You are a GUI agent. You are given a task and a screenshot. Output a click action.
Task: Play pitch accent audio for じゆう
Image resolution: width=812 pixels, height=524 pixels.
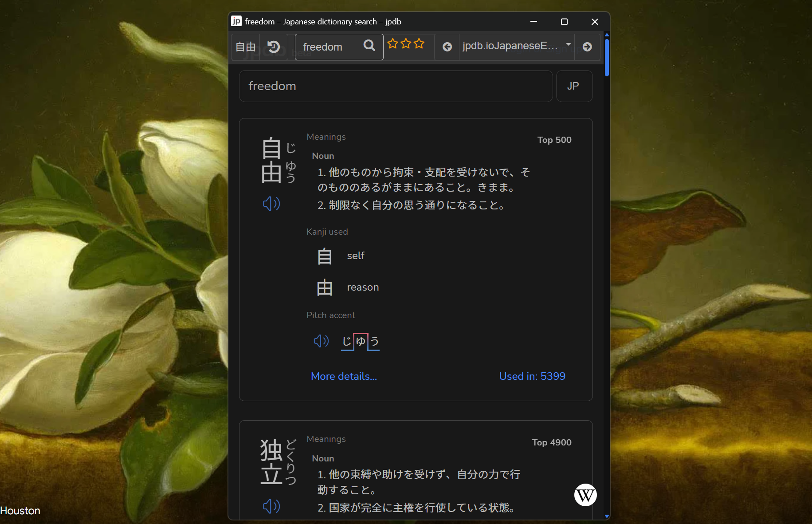[321, 341]
